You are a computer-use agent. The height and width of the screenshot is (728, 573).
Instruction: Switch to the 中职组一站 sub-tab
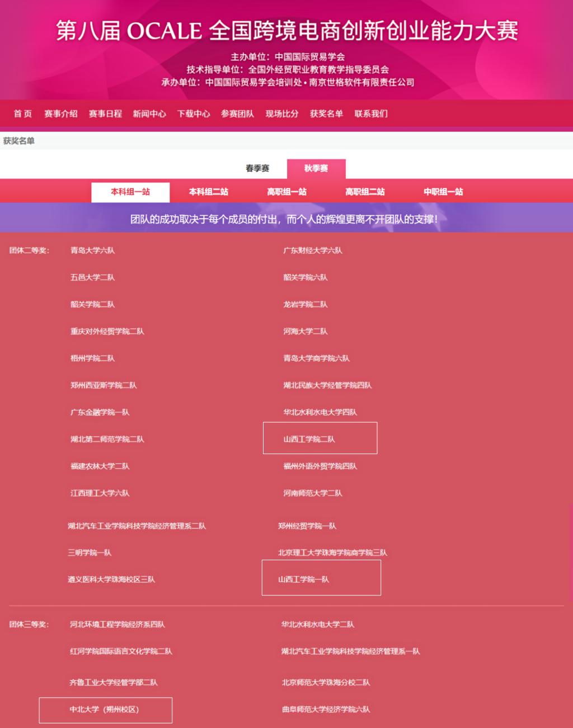click(x=443, y=192)
